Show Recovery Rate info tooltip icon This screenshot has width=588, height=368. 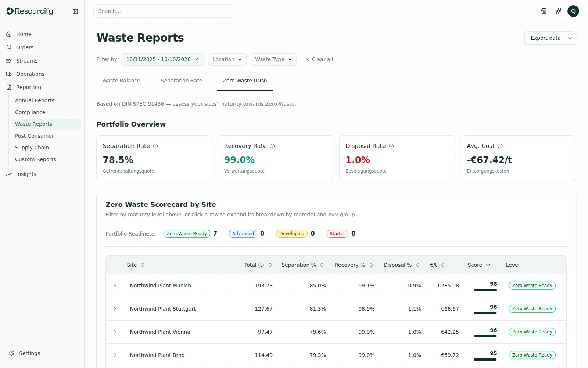[272, 146]
